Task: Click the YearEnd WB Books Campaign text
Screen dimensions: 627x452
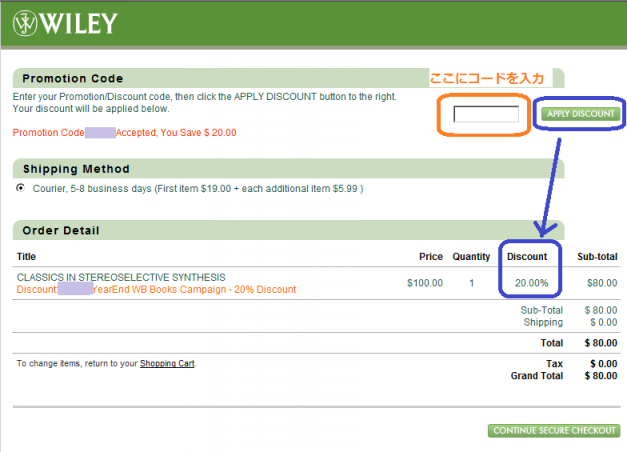Action: pos(196,289)
